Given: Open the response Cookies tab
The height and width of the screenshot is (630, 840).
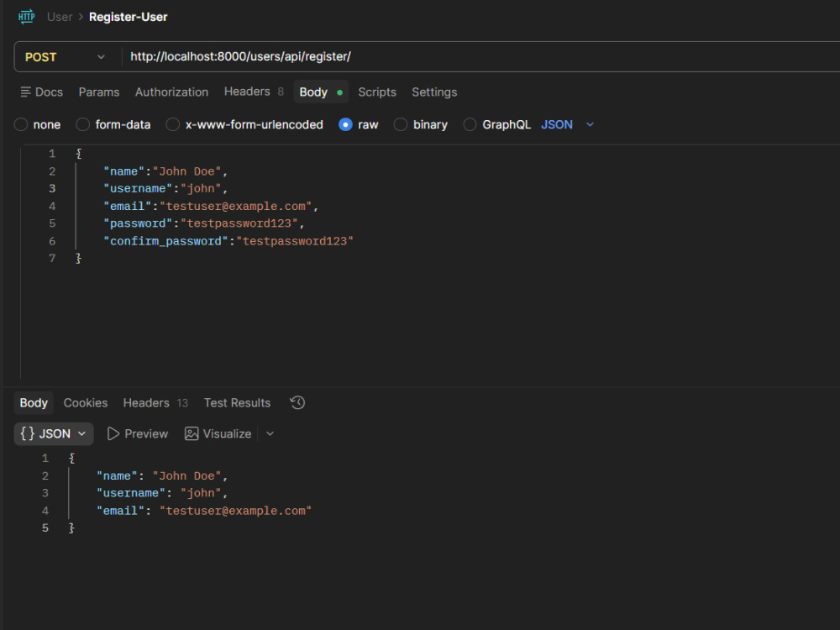Looking at the screenshot, I should [x=86, y=403].
